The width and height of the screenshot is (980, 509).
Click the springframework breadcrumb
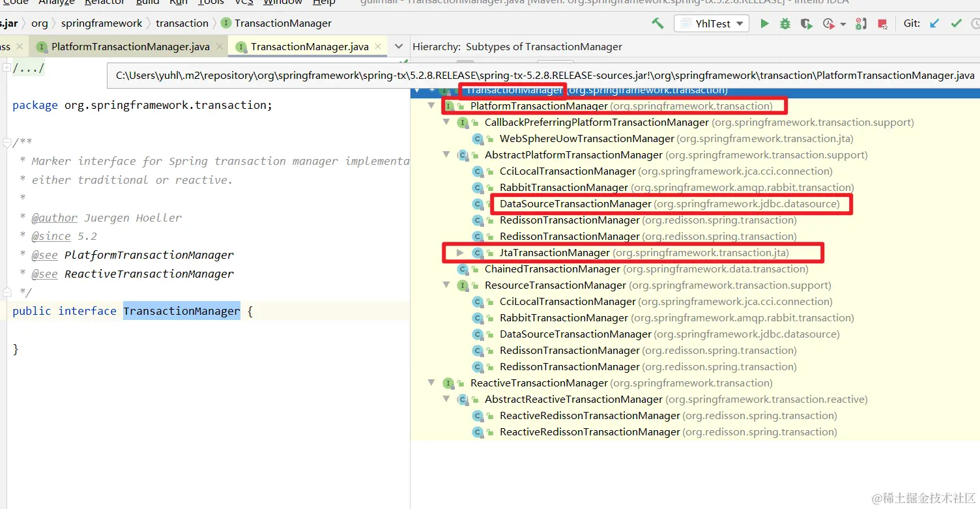pos(102,23)
